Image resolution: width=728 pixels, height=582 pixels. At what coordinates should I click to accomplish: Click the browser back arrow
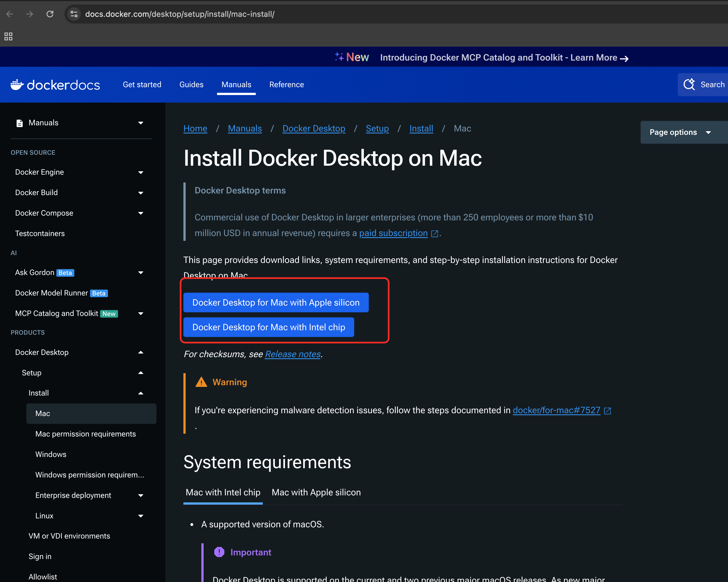tap(10, 14)
